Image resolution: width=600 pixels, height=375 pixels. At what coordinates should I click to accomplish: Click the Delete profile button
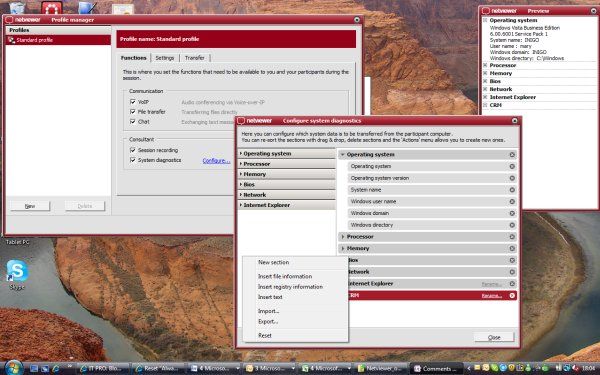click(85, 206)
